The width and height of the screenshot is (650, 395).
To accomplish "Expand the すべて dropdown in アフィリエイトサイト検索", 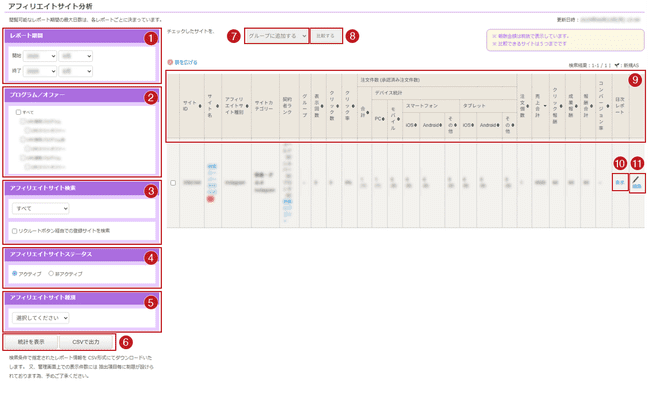I will (x=41, y=208).
